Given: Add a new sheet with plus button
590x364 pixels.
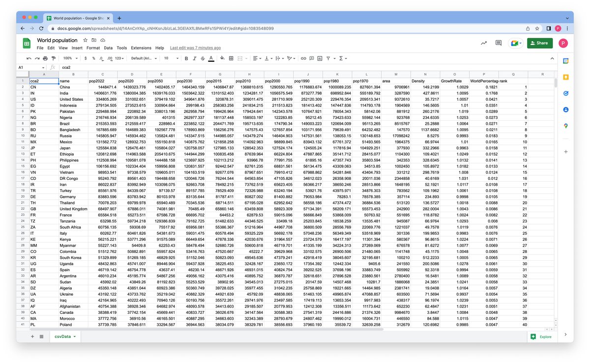Looking at the screenshot, I should [32, 336].
